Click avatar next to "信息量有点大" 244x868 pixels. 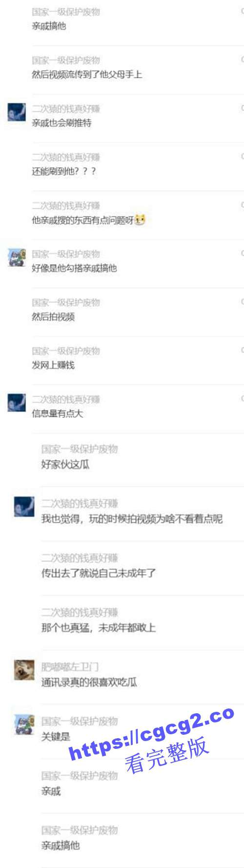[x=17, y=403]
